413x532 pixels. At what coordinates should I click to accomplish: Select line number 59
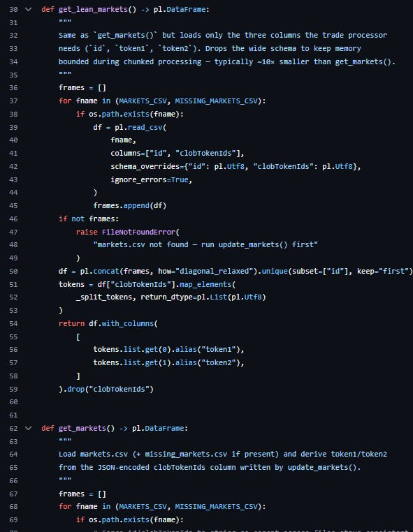coord(13,390)
